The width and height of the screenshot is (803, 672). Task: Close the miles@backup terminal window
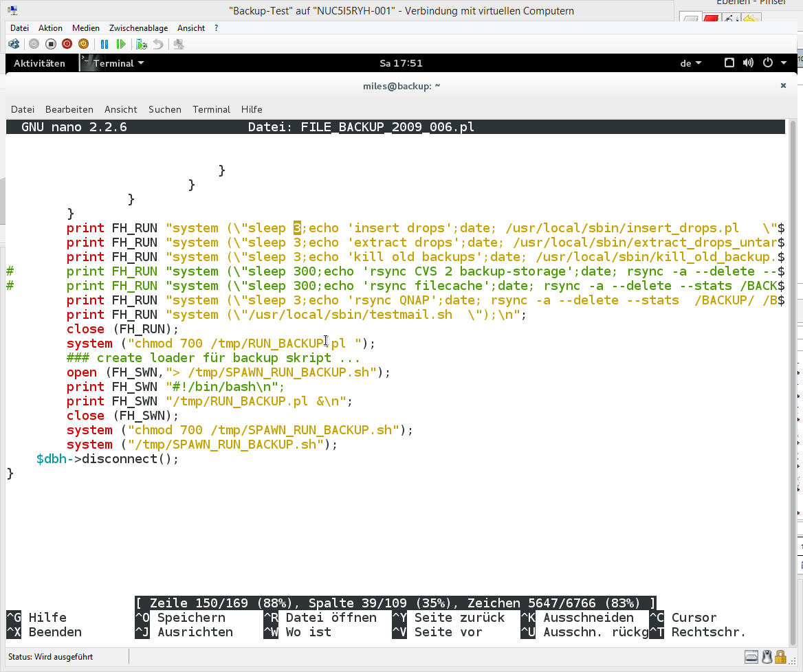pyautogui.click(x=783, y=86)
